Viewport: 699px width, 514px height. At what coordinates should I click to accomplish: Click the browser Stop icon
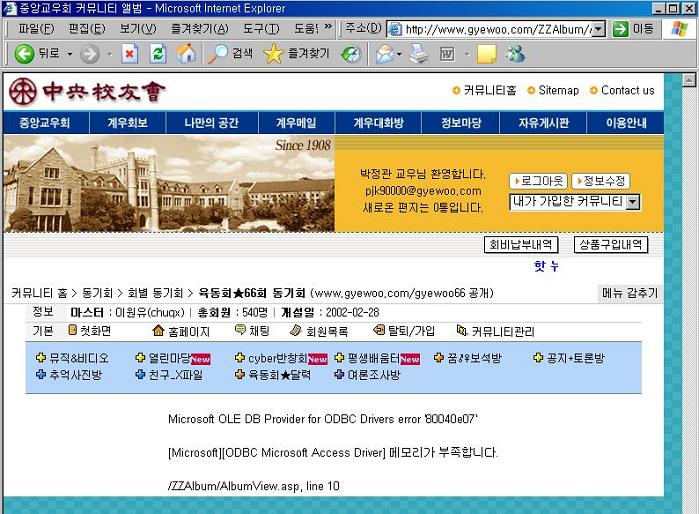[130, 54]
